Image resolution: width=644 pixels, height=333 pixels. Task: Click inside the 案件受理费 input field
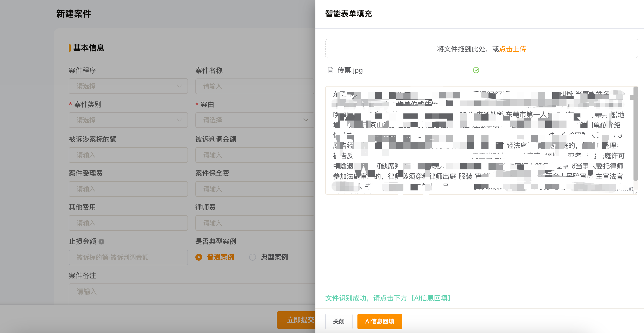128,189
